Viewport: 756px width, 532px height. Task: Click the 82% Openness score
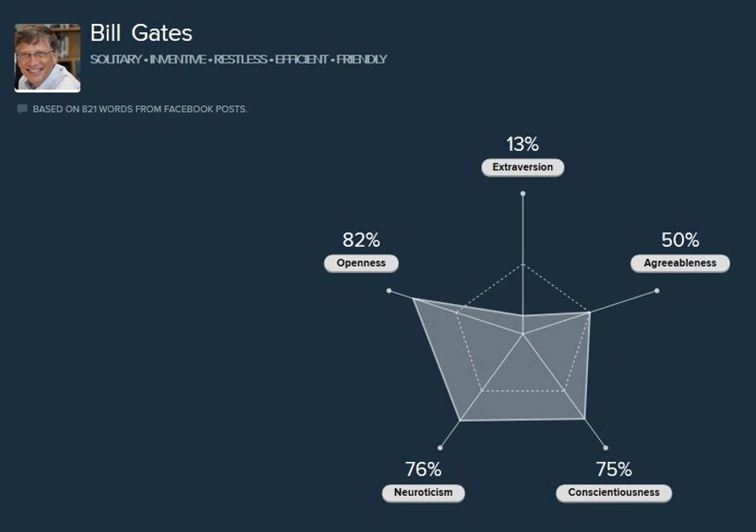361,239
